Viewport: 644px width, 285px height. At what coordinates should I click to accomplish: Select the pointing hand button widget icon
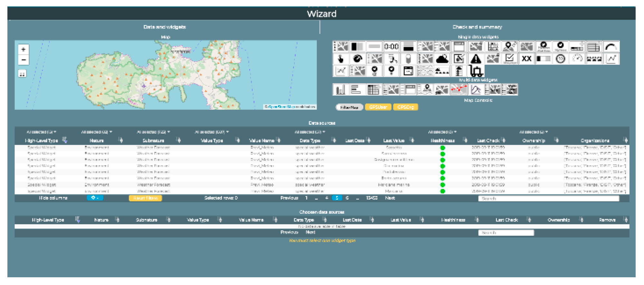[341, 59]
